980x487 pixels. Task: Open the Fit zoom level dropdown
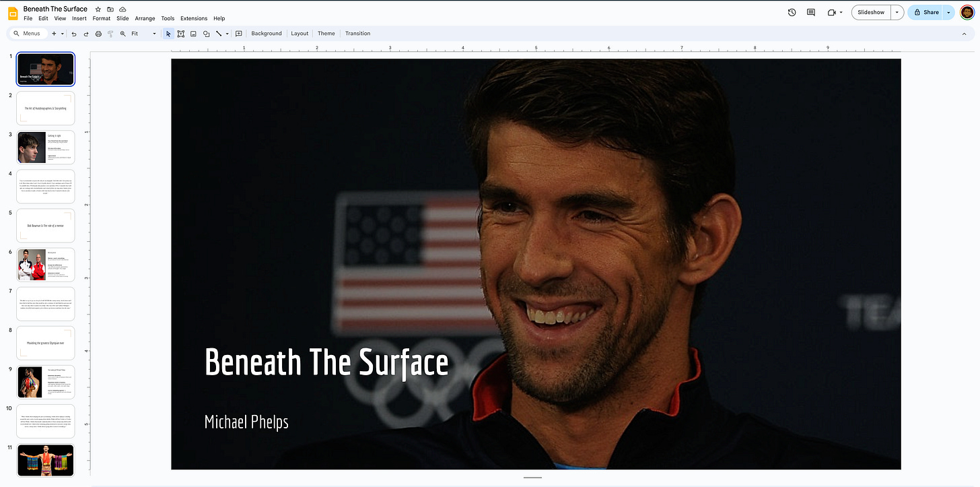pos(143,34)
